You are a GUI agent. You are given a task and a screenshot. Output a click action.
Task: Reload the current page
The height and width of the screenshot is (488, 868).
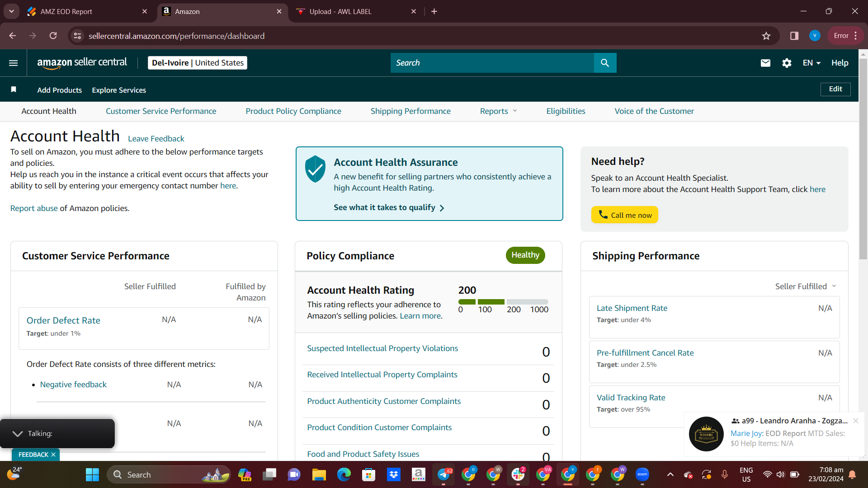(53, 36)
